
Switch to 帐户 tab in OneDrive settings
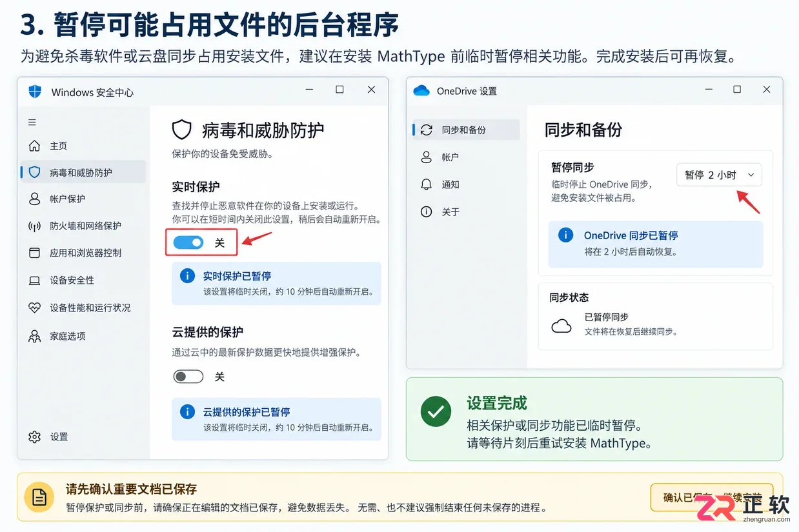[466, 157]
